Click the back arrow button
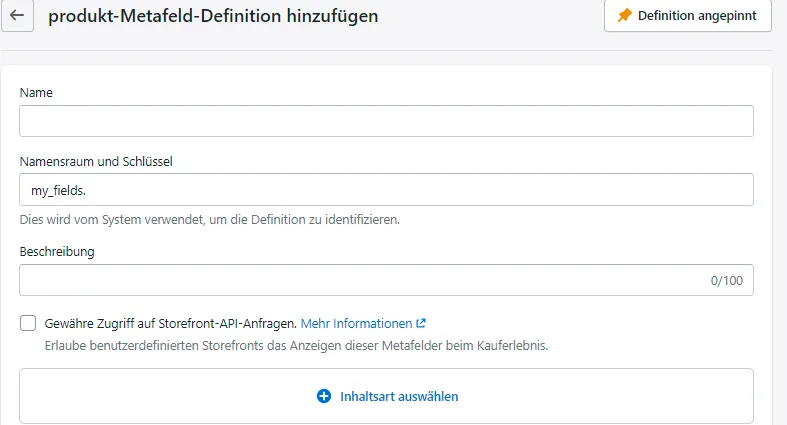The height and width of the screenshot is (425, 787). (16, 17)
